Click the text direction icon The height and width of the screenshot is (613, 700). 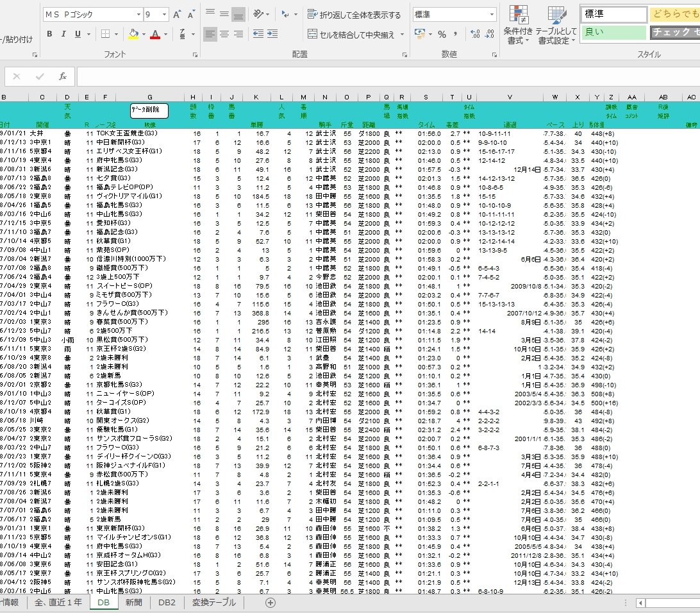[285, 14]
